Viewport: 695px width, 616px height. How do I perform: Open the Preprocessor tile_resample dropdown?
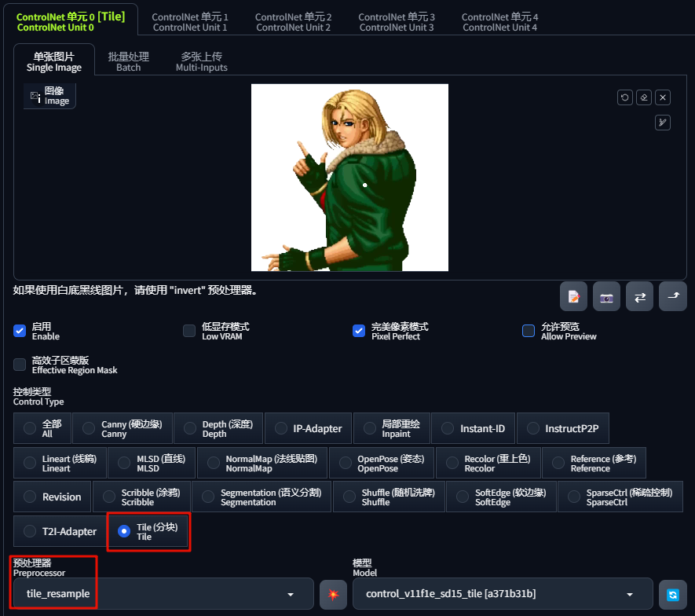click(x=163, y=594)
